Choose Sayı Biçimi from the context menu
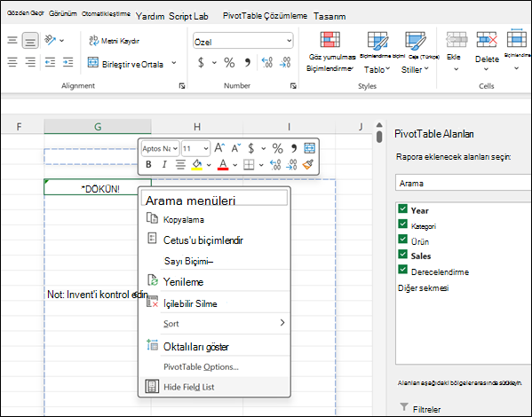This screenshot has width=532, height=417. (214, 261)
